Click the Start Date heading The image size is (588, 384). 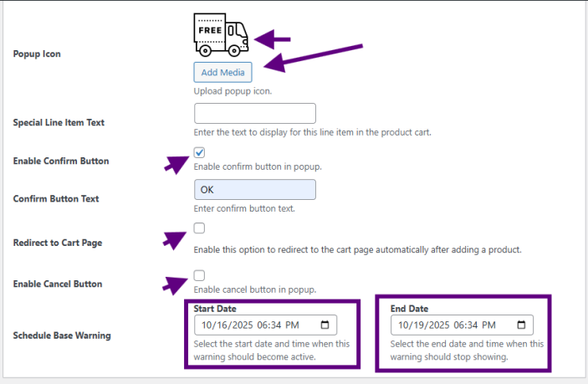pyautogui.click(x=214, y=309)
